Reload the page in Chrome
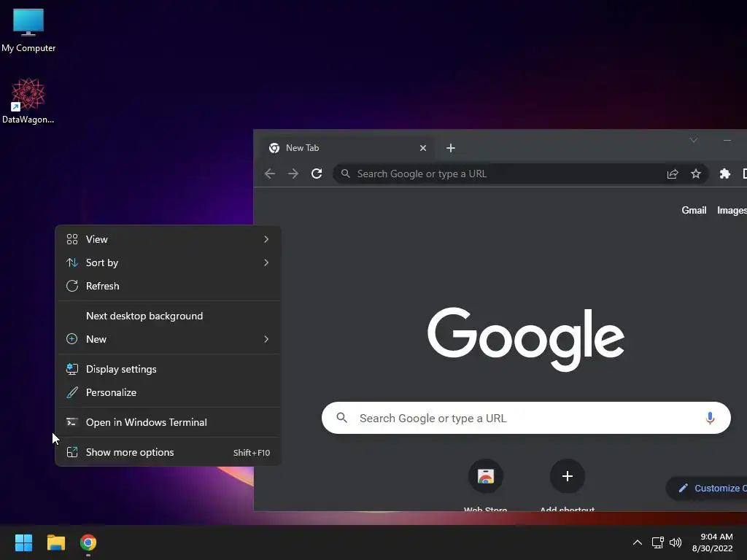This screenshot has width=747, height=560. (317, 174)
